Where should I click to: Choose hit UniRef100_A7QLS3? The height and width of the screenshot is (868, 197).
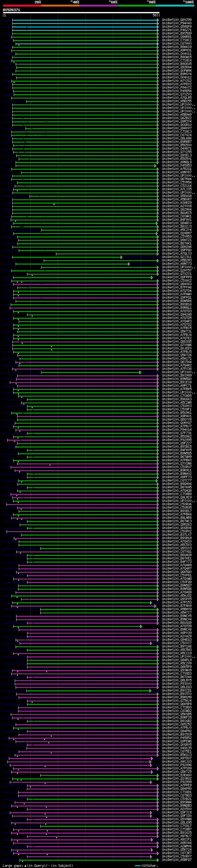(x=177, y=253)
